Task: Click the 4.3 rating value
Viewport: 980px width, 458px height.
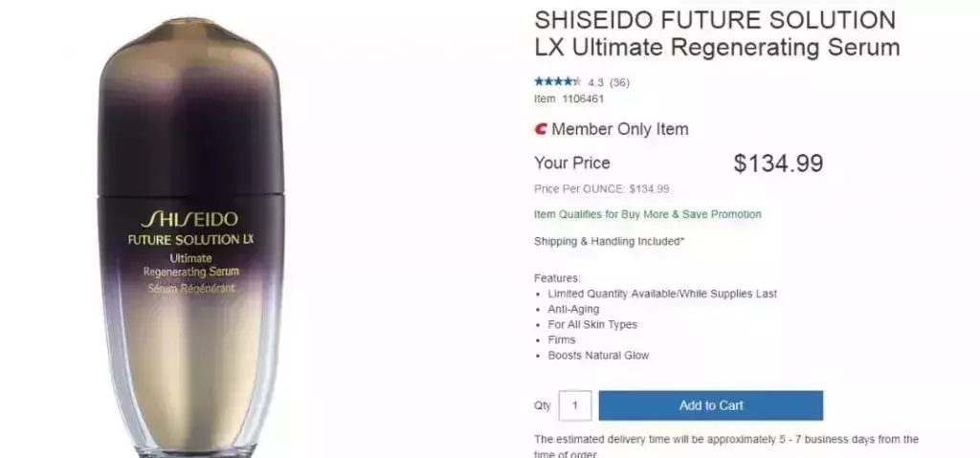Action: click(595, 82)
